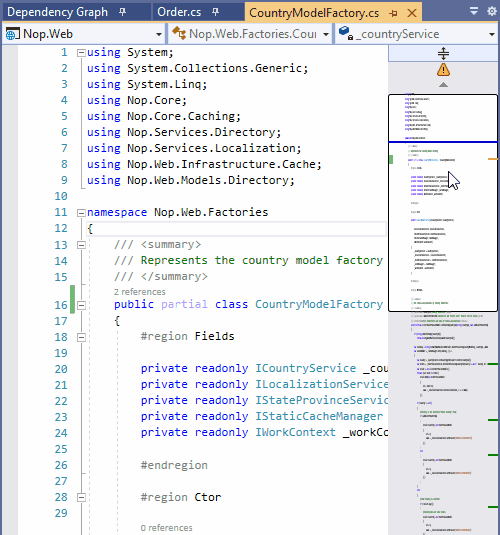The width and height of the screenshot is (500, 535).
Task: Collapse the using directives block
Action: point(81,53)
